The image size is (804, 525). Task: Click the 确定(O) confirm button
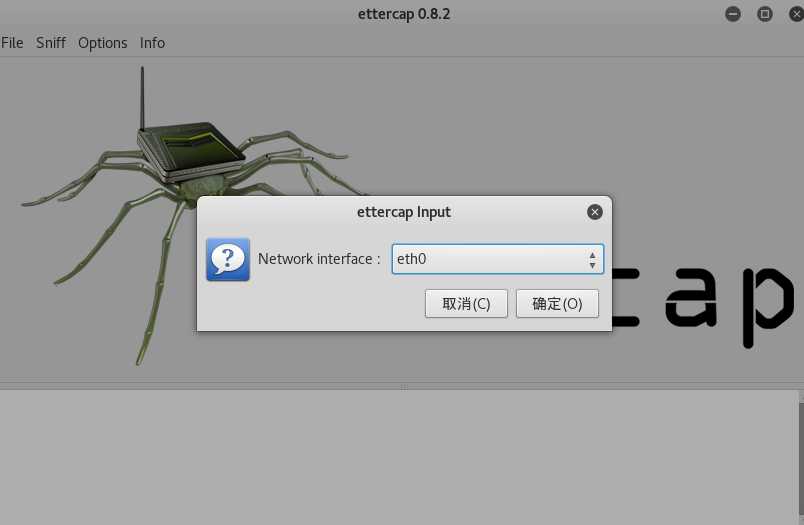557,304
